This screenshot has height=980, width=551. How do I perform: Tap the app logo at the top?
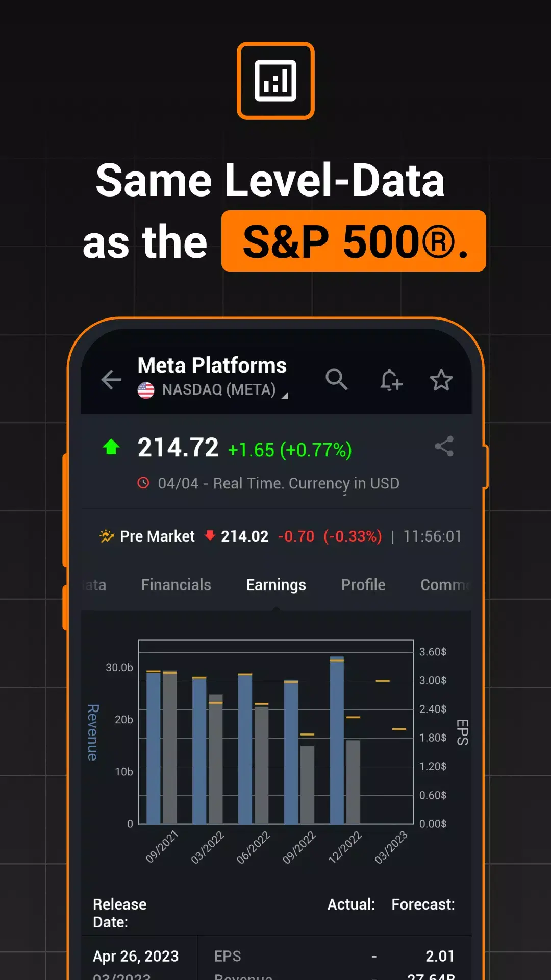tap(275, 82)
